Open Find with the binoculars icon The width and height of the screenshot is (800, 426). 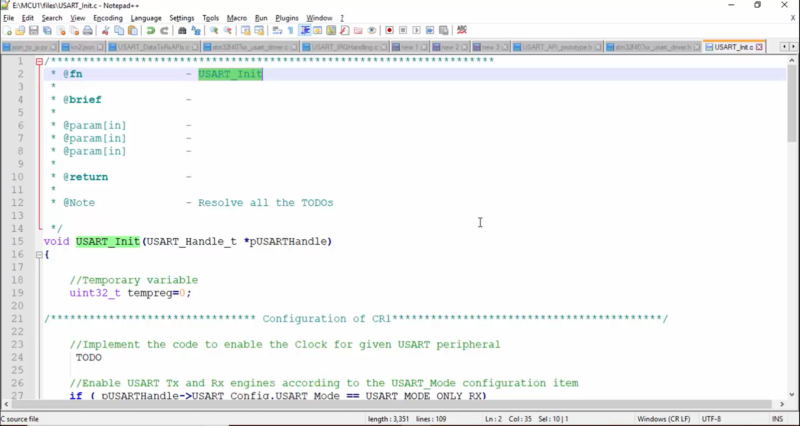click(x=182, y=31)
